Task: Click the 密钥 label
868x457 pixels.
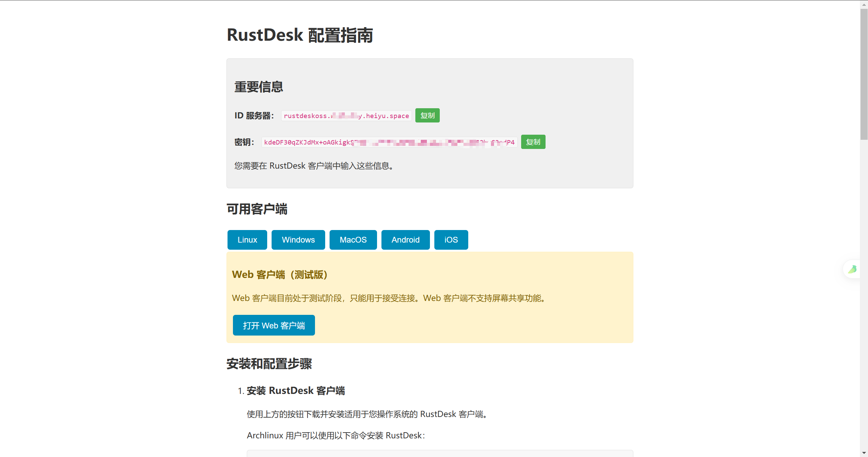Action: tap(244, 142)
